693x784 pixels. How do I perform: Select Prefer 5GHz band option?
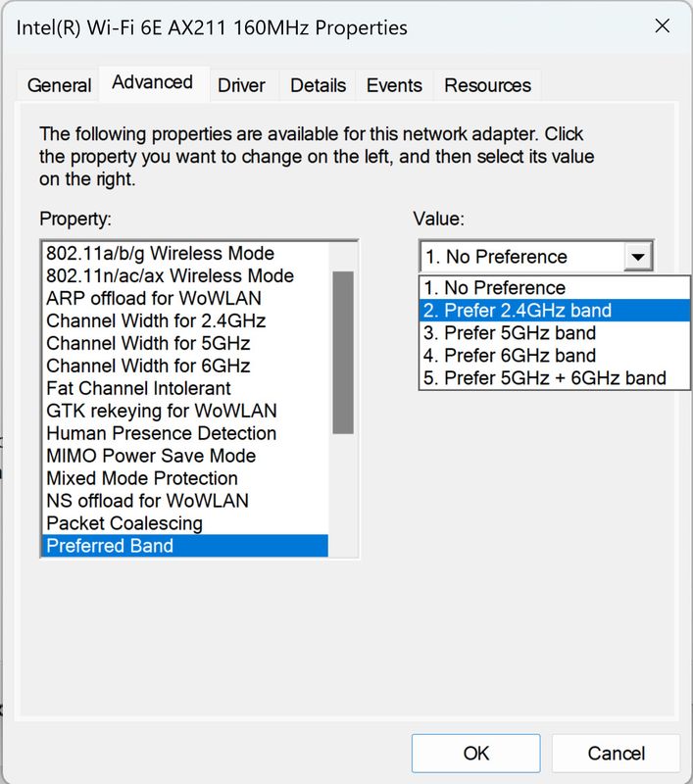510,333
